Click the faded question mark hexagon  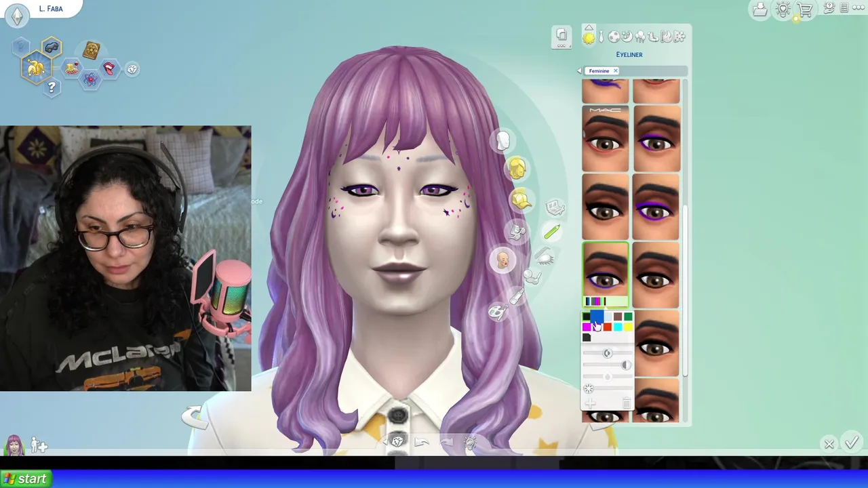(20, 46)
